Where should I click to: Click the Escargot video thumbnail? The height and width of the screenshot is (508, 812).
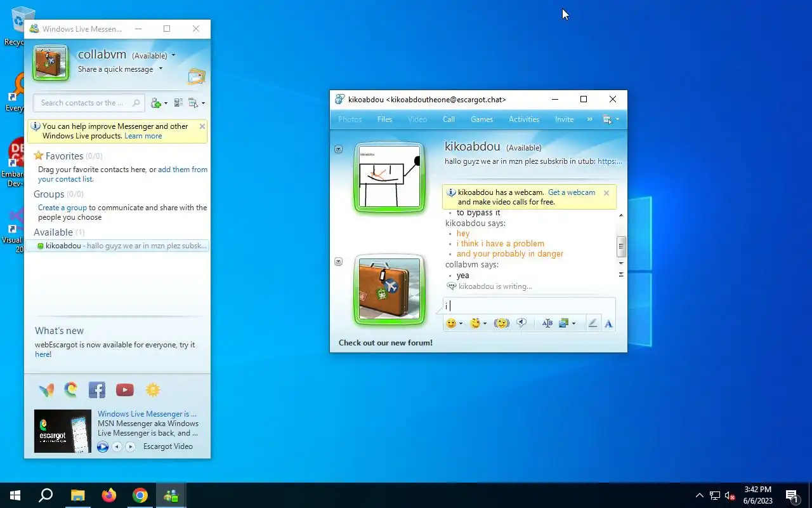(63, 431)
